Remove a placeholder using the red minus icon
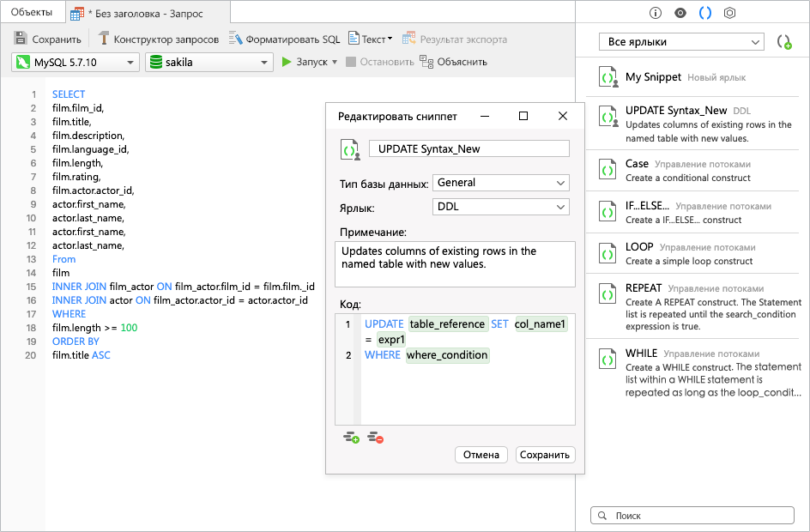The image size is (810, 532). (374, 437)
